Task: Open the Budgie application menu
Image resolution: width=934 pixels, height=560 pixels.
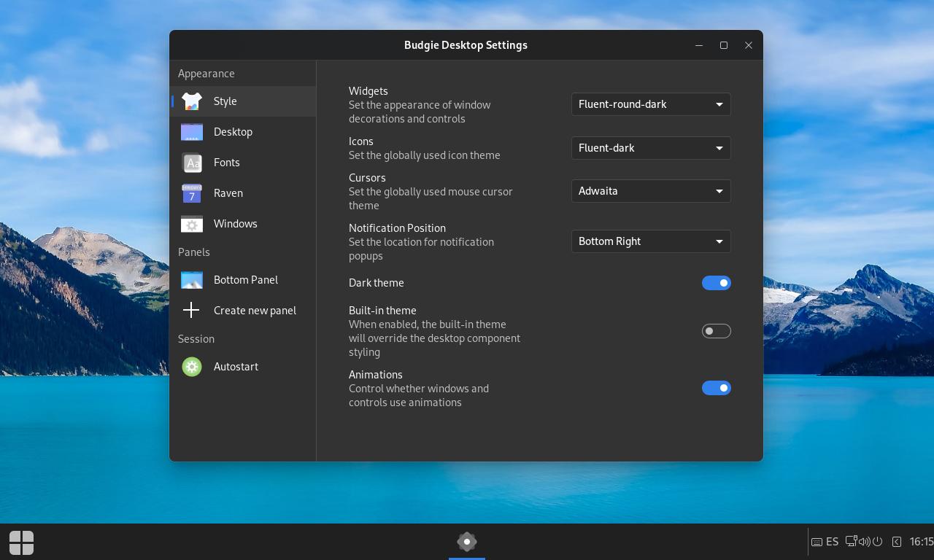Action: [x=21, y=542]
